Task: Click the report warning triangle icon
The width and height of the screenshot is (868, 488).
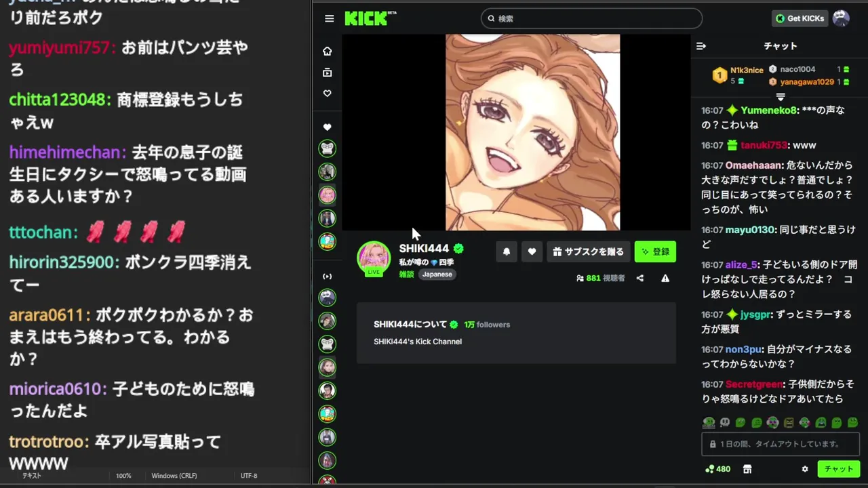Action: 665,278
